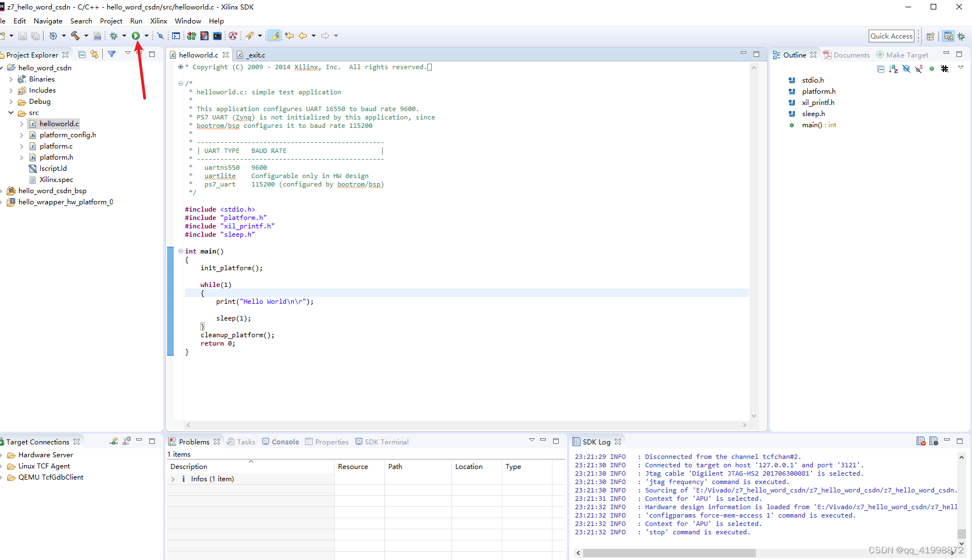Open the Run button dropdown arrow

146,36
